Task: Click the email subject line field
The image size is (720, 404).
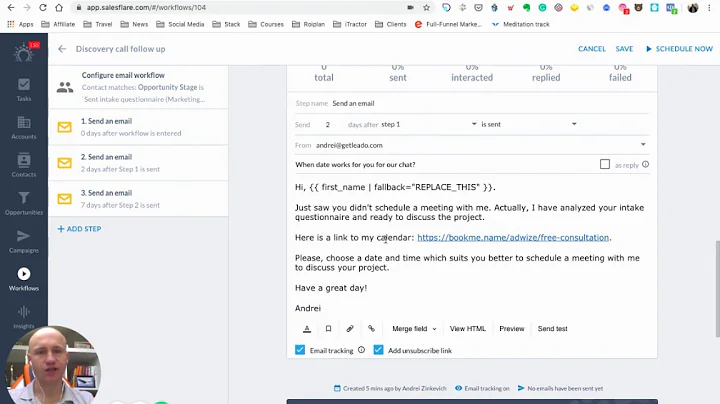Action: pyautogui.click(x=444, y=164)
